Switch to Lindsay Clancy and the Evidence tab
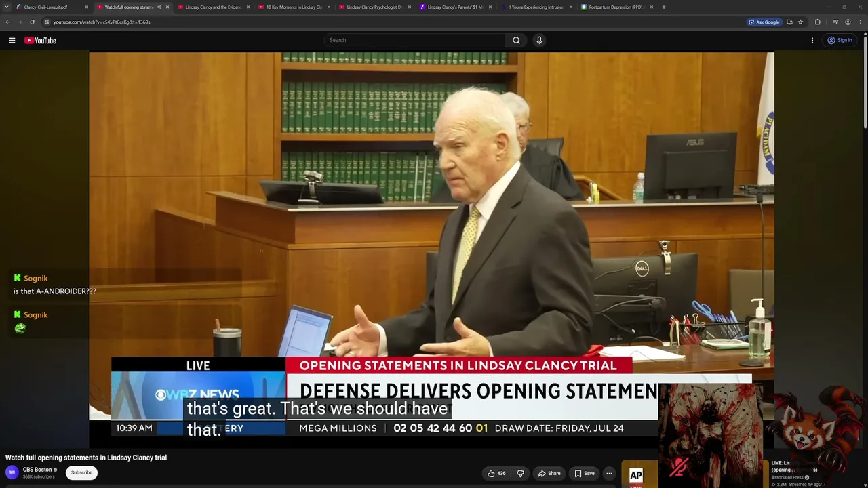Viewport: 868px width, 488px height. click(213, 7)
